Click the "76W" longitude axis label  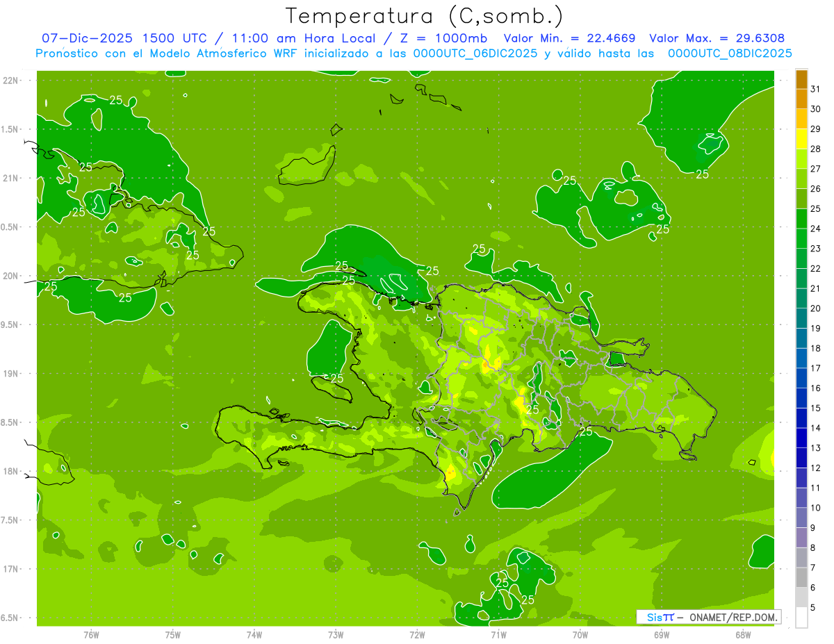(91, 635)
